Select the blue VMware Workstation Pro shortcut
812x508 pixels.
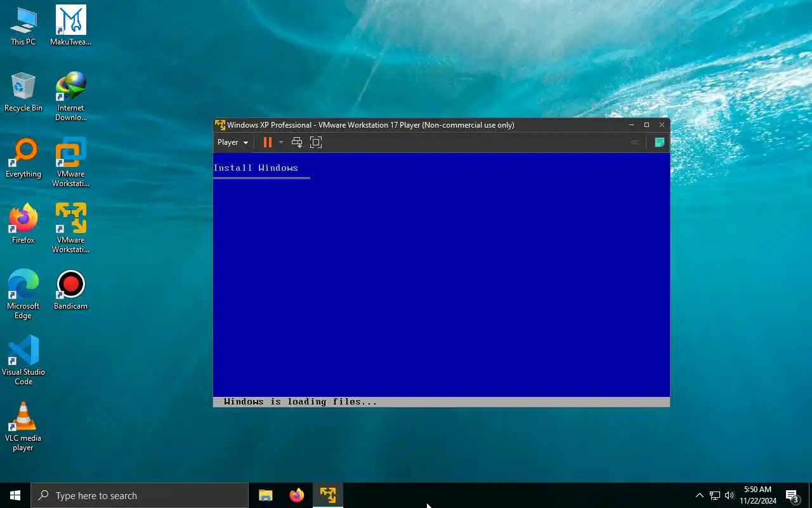click(71, 163)
